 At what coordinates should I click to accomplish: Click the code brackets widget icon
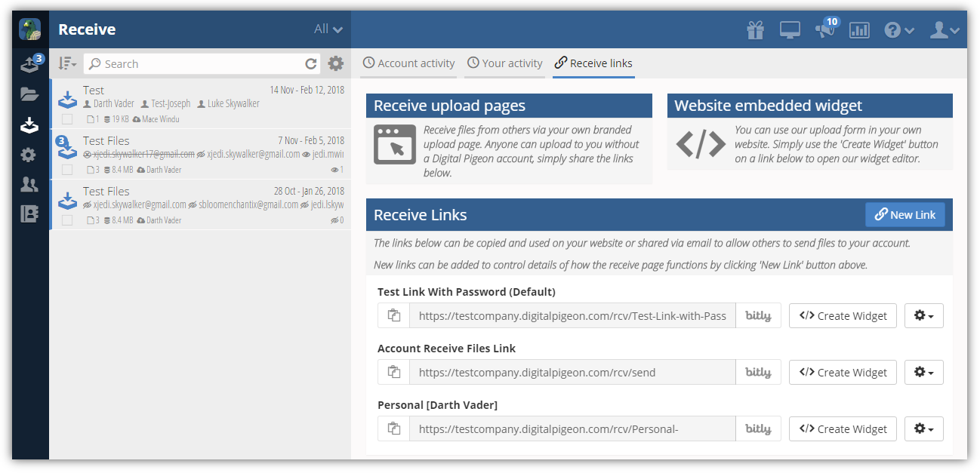pos(700,144)
